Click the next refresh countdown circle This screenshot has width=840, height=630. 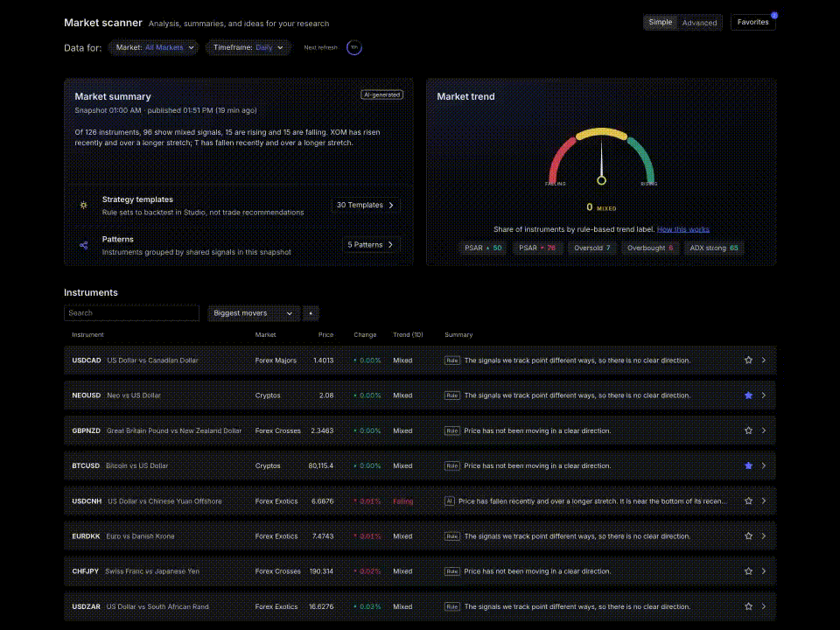click(354, 47)
